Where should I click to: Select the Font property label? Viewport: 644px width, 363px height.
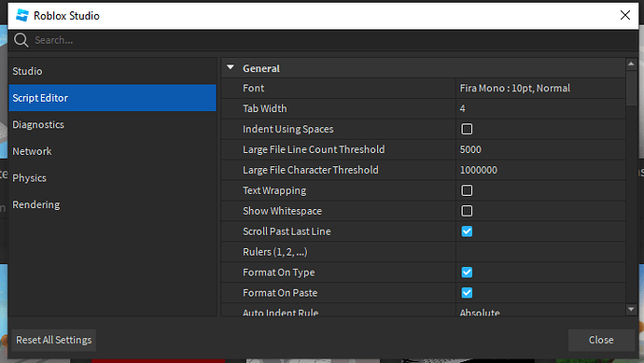point(254,89)
